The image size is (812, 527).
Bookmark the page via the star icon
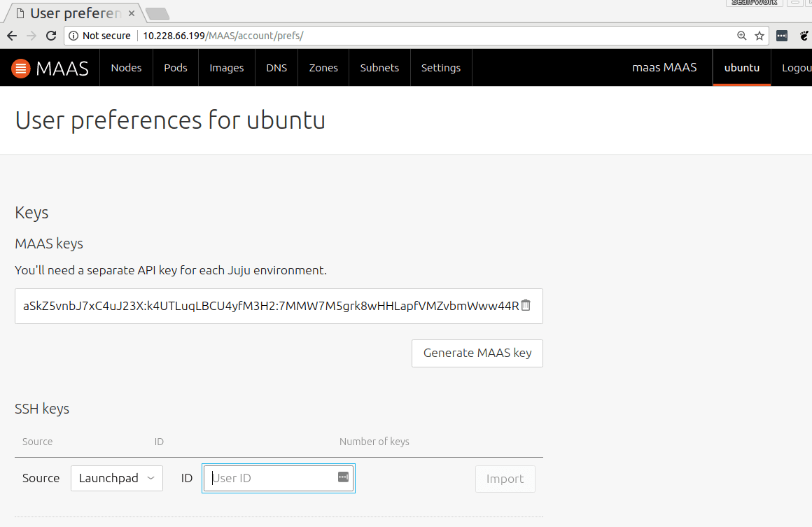click(x=759, y=35)
